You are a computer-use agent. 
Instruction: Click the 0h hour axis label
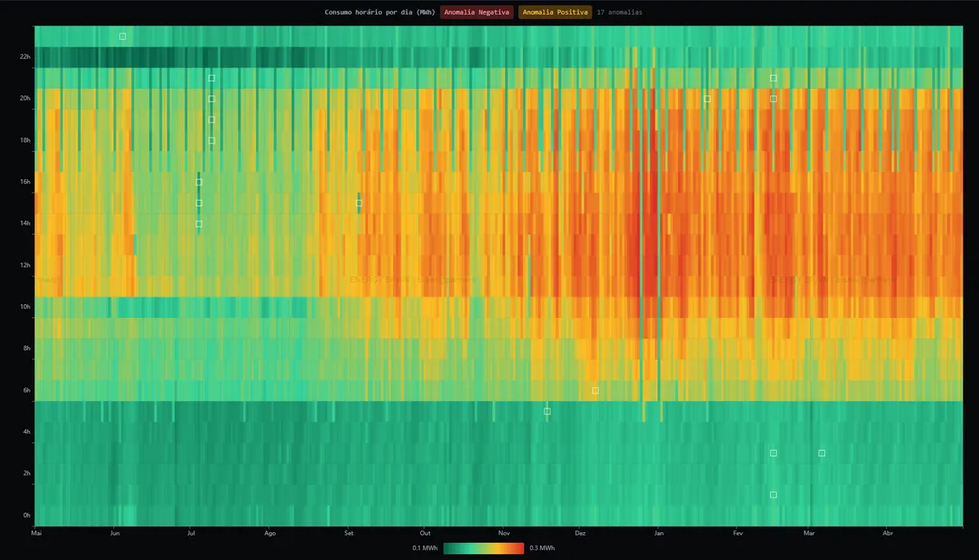coord(27,515)
